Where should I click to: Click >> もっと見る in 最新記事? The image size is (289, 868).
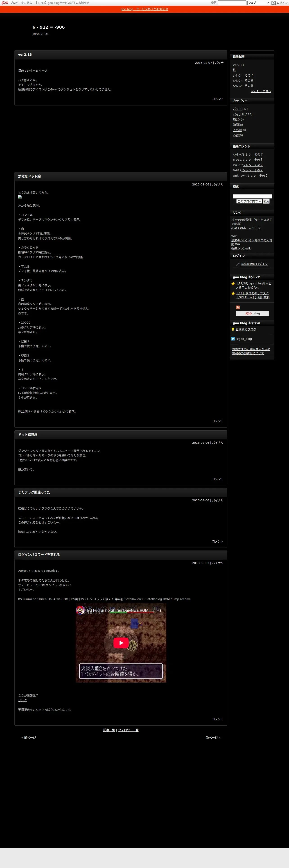pos(261,91)
